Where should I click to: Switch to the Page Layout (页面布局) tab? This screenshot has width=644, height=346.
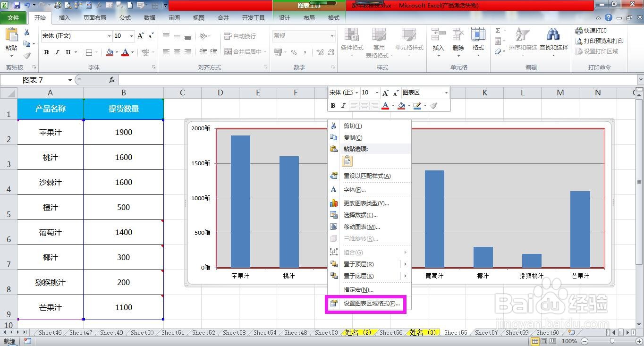[94, 18]
